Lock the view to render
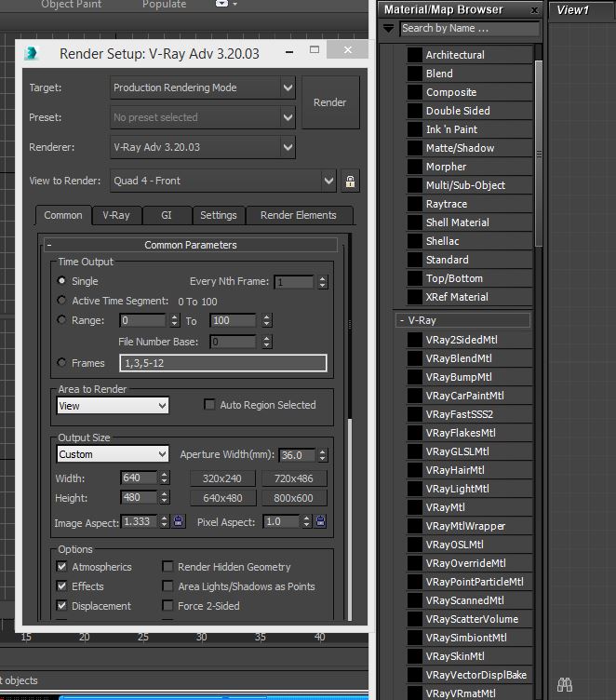 pos(350,182)
